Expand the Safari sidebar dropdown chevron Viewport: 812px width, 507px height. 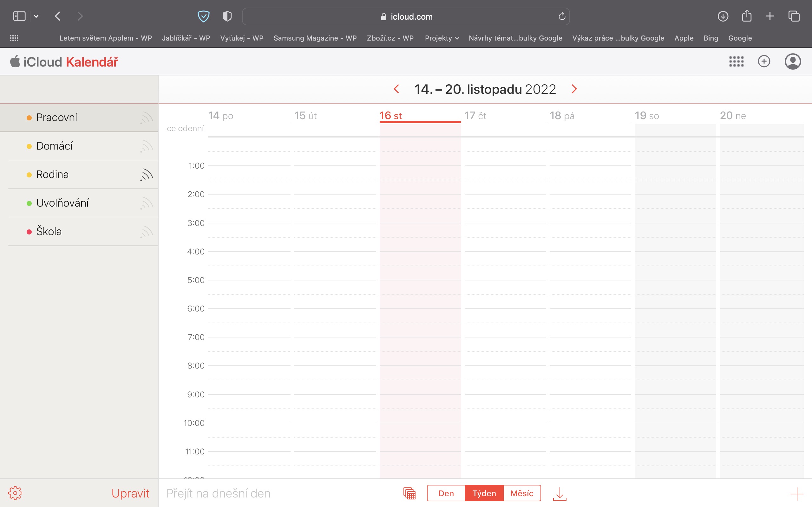click(x=36, y=16)
